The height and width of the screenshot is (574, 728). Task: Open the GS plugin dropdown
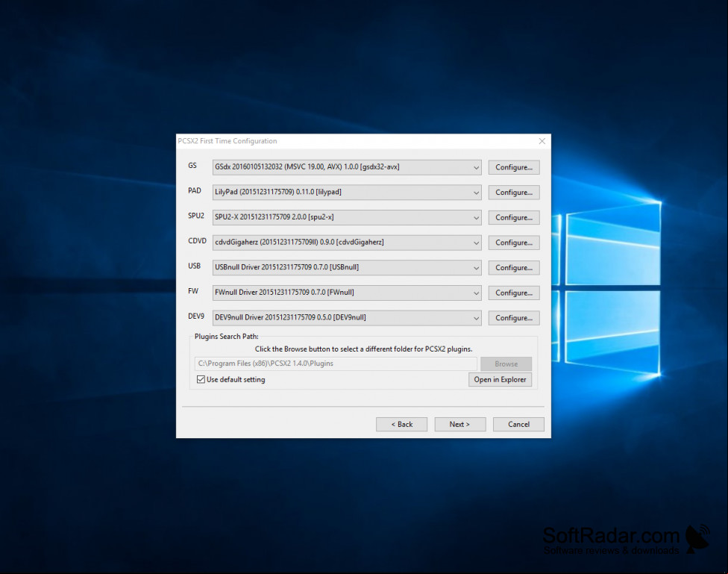pos(346,167)
